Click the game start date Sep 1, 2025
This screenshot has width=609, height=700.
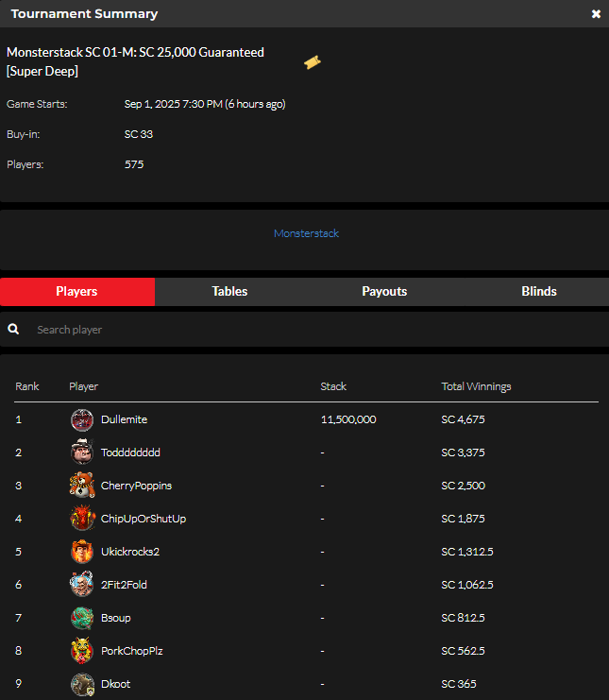tap(205, 105)
